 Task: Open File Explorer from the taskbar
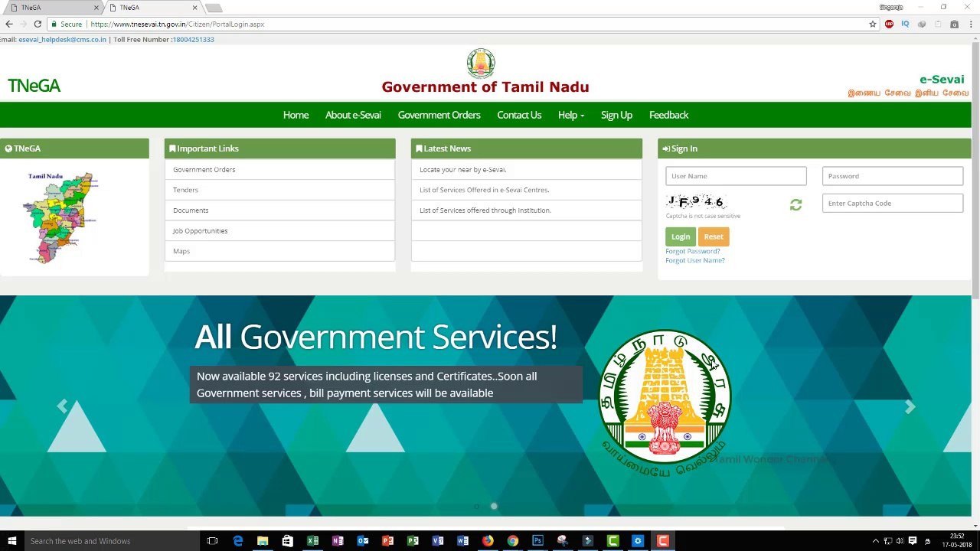pos(263,541)
